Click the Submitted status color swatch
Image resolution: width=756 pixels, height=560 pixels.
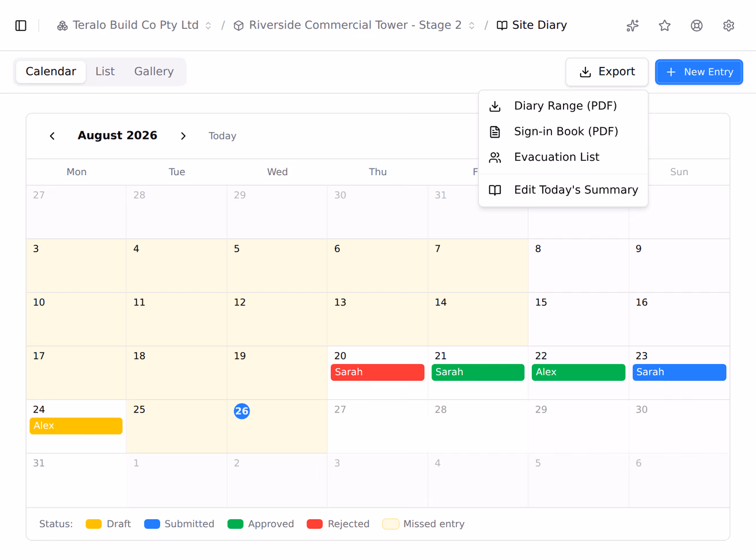[x=152, y=524]
